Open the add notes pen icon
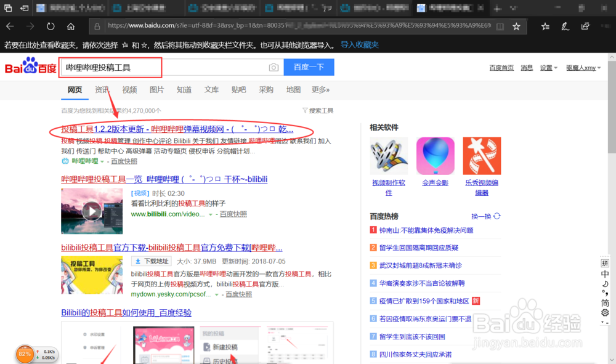This screenshot has height=364, width=616. point(565,26)
